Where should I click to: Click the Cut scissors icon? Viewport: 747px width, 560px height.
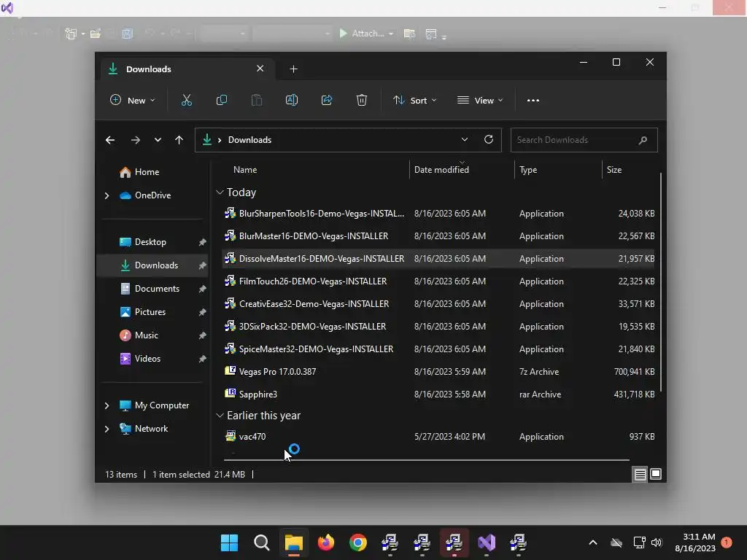pos(186,101)
